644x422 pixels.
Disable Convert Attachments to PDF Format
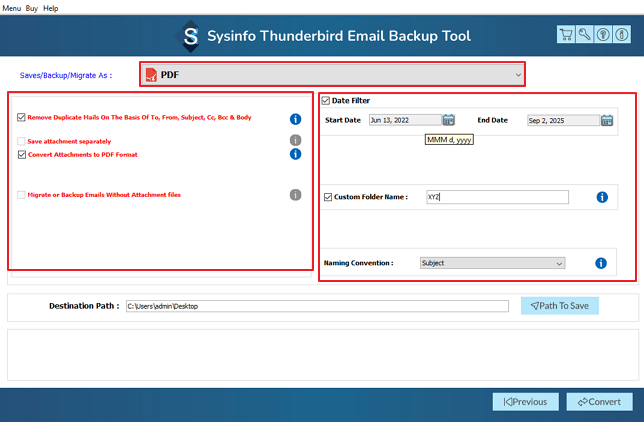pos(22,155)
